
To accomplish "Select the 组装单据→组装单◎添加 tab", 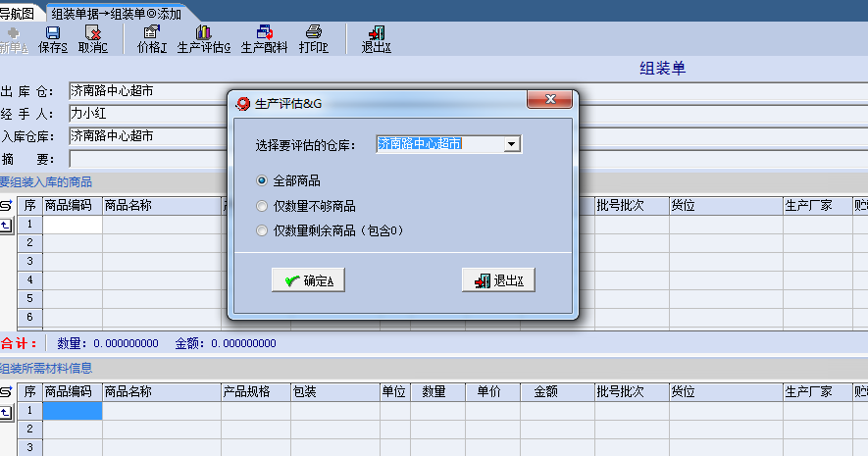I will [x=116, y=13].
